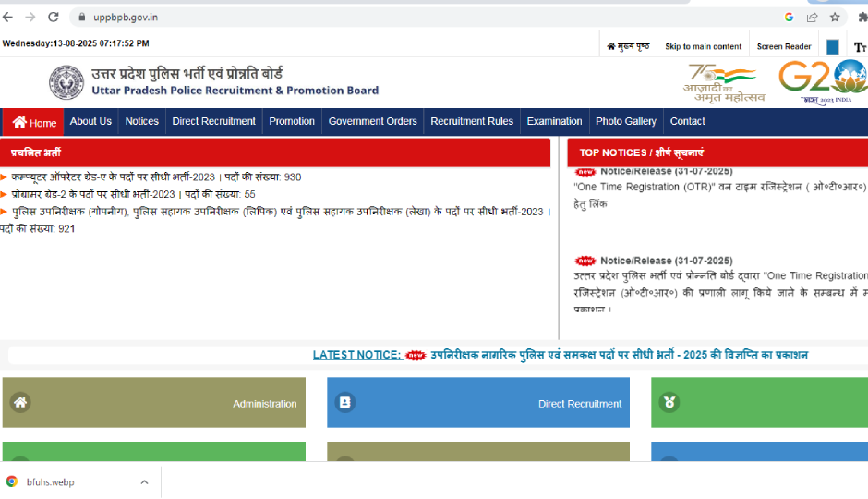This screenshot has width=868, height=499.
Task: Bookmark this page with the star icon
Action: coord(835,18)
